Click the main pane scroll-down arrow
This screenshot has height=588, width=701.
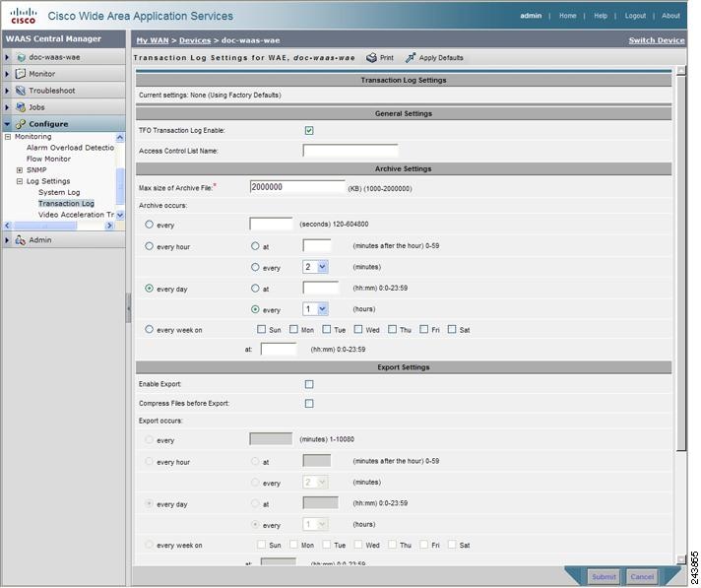coord(681,558)
